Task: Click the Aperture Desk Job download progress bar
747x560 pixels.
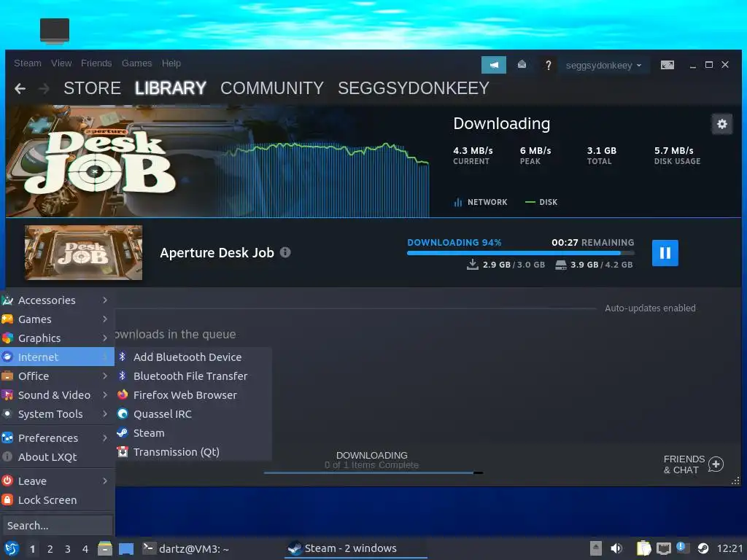Action: [521, 253]
